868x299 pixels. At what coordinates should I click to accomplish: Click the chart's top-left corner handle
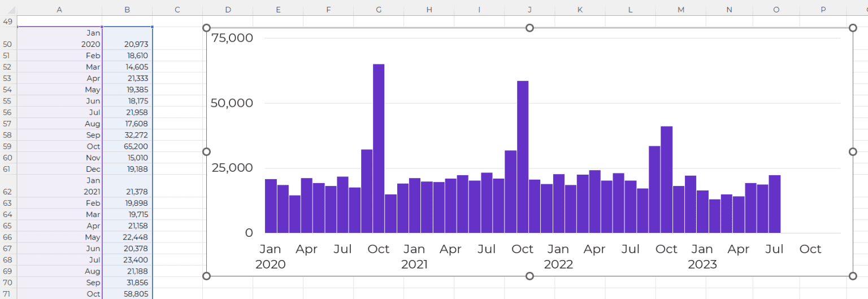(x=206, y=28)
